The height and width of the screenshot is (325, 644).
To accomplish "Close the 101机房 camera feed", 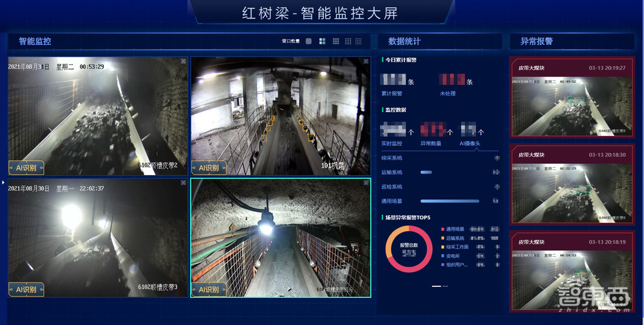I will click(366, 61).
